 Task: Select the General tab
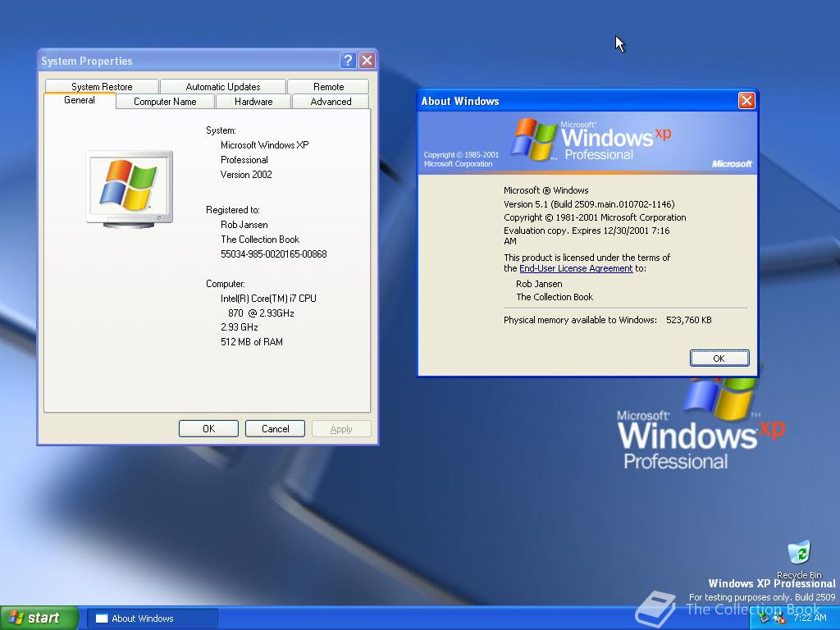point(80,100)
